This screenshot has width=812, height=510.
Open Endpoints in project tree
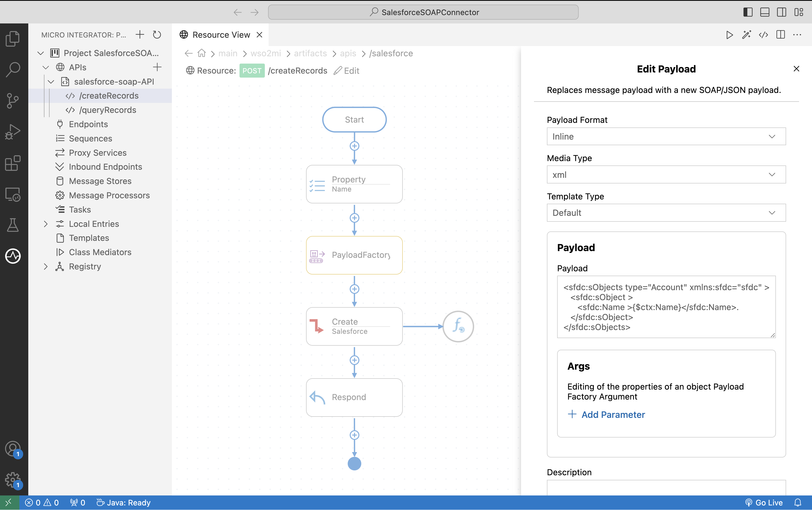click(88, 124)
